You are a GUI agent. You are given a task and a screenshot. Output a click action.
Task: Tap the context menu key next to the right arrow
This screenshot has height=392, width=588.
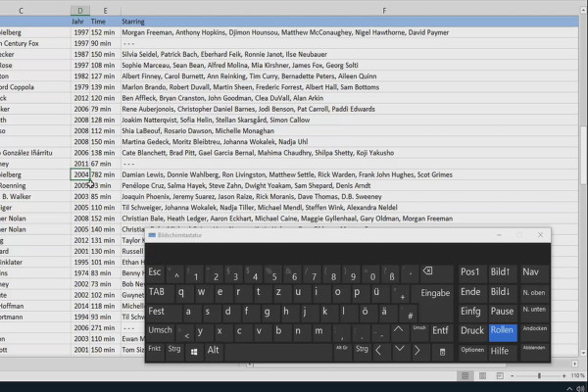pyautogui.click(x=442, y=352)
